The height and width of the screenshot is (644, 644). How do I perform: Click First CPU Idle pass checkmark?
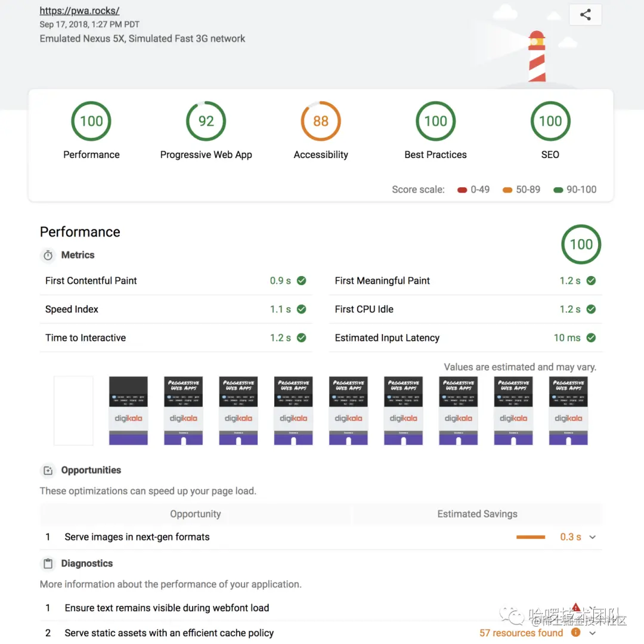coord(591,309)
